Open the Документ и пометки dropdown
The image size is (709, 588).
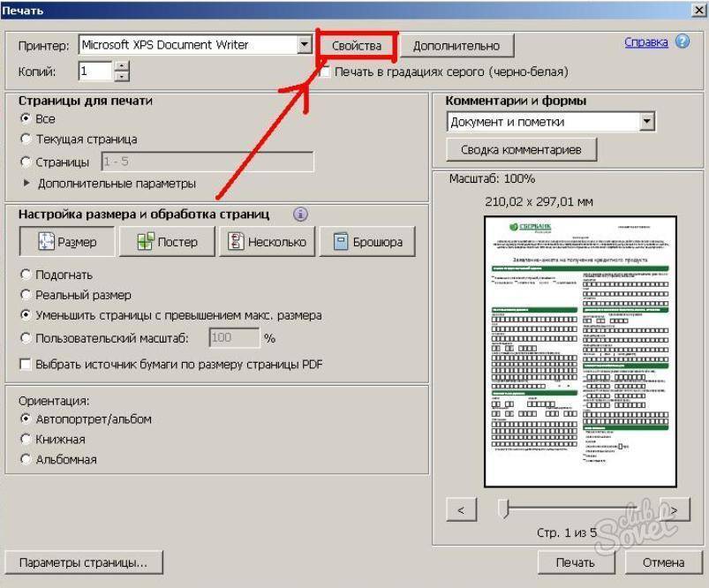click(647, 122)
